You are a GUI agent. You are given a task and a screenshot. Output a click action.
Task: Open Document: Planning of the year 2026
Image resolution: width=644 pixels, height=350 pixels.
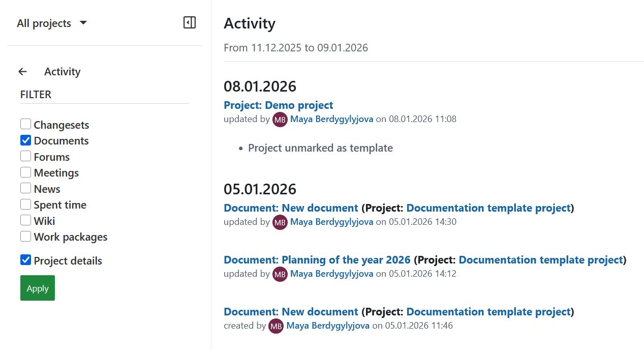[317, 259]
